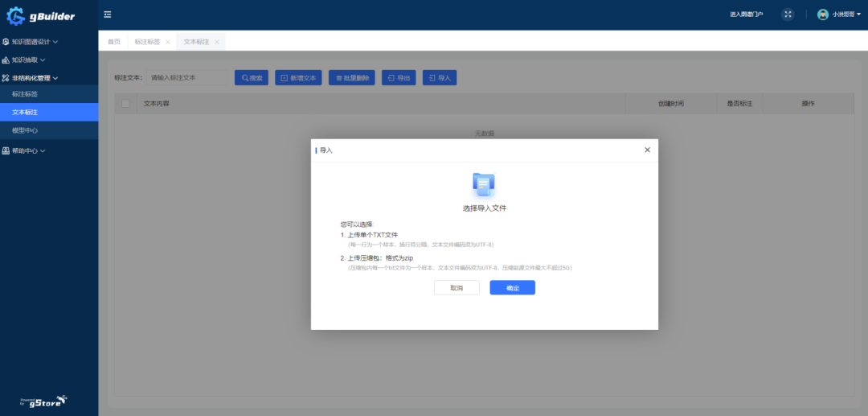
Task: Toggle the sidebar collapse hamburger icon
Action: (x=108, y=14)
